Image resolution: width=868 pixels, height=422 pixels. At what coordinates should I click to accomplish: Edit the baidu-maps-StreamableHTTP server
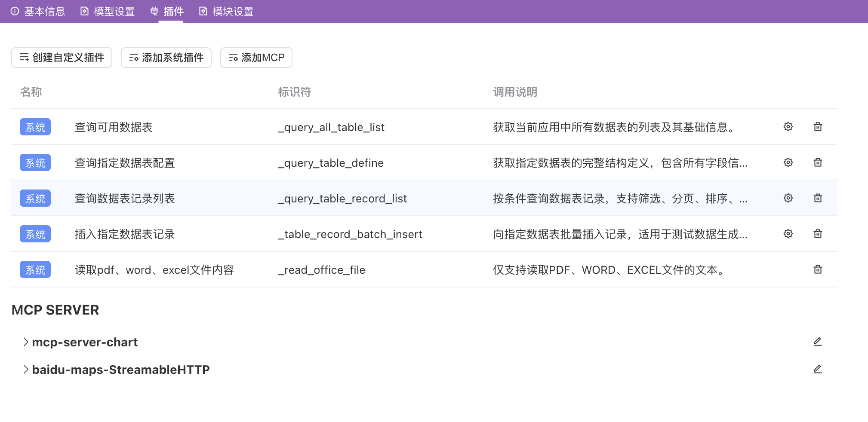point(818,369)
